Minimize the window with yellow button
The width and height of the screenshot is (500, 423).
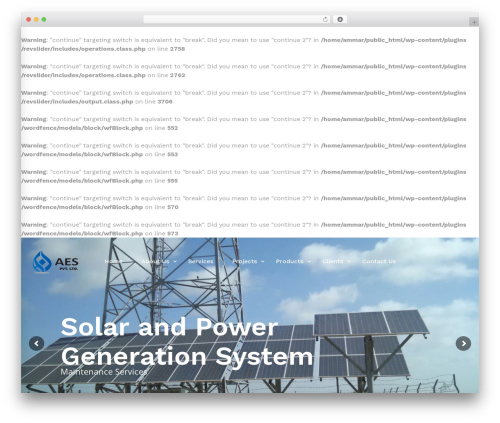click(x=36, y=20)
